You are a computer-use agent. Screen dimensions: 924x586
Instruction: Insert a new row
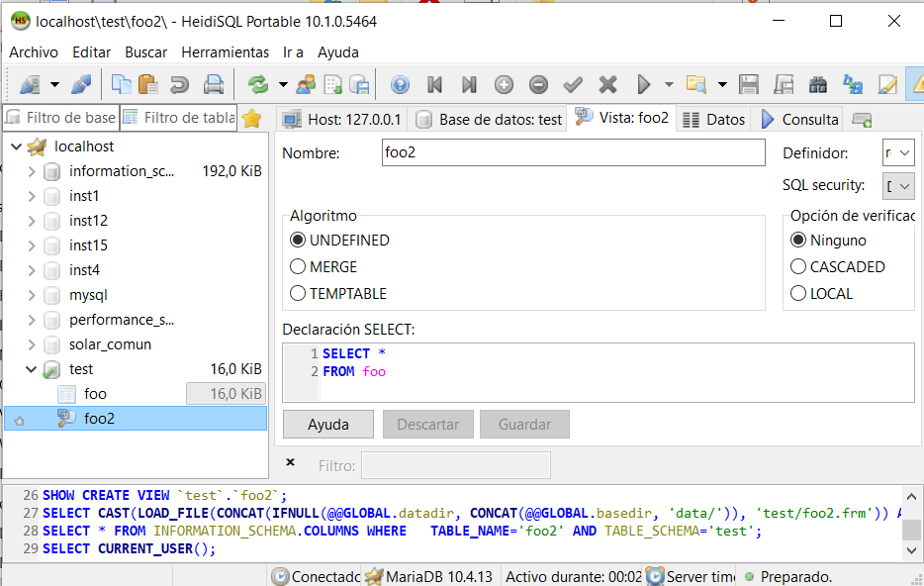[x=503, y=84]
